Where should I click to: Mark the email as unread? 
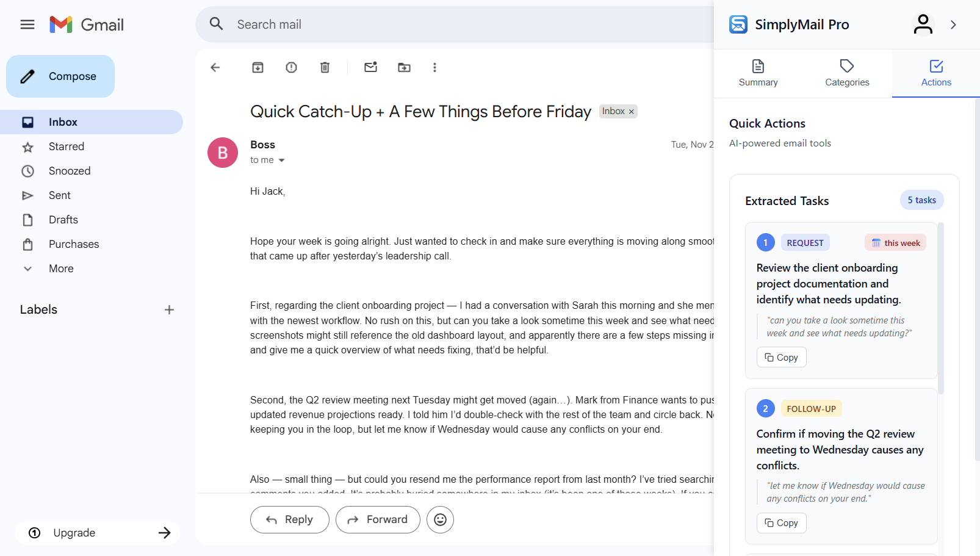370,67
